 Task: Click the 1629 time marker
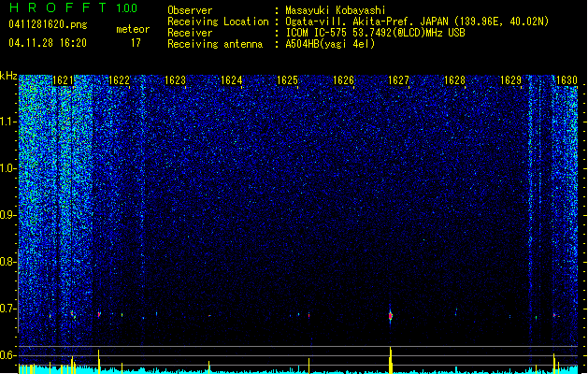click(x=511, y=80)
